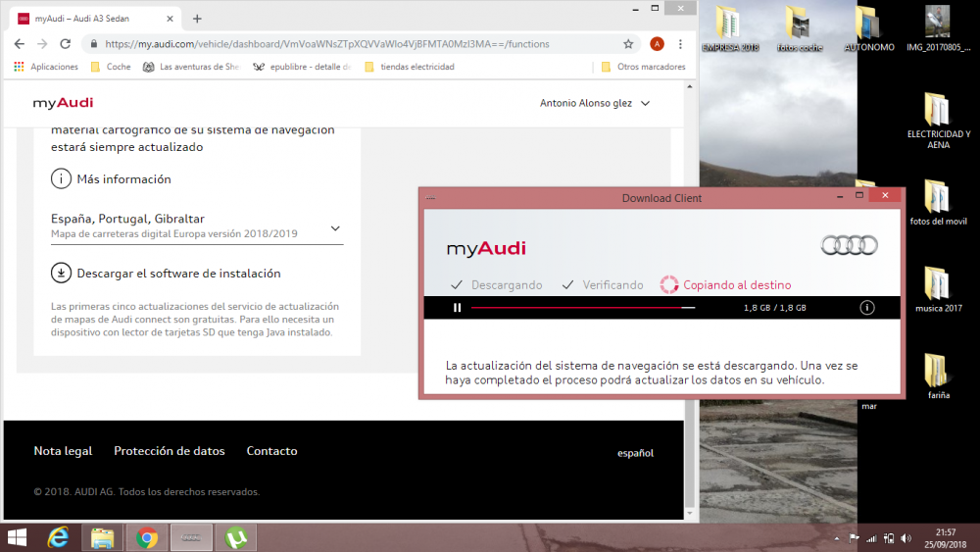Open Las aventuras de She bookmark
980x552 pixels.
[x=191, y=67]
